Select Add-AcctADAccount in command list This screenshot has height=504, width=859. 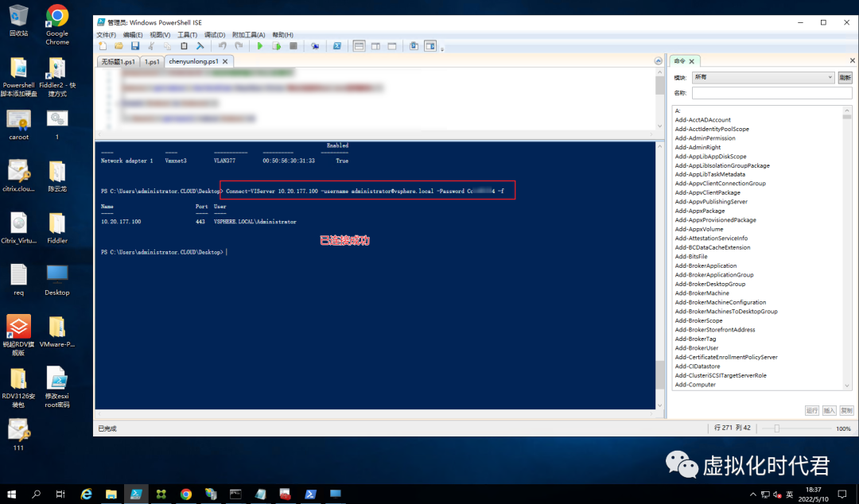pyautogui.click(x=702, y=120)
